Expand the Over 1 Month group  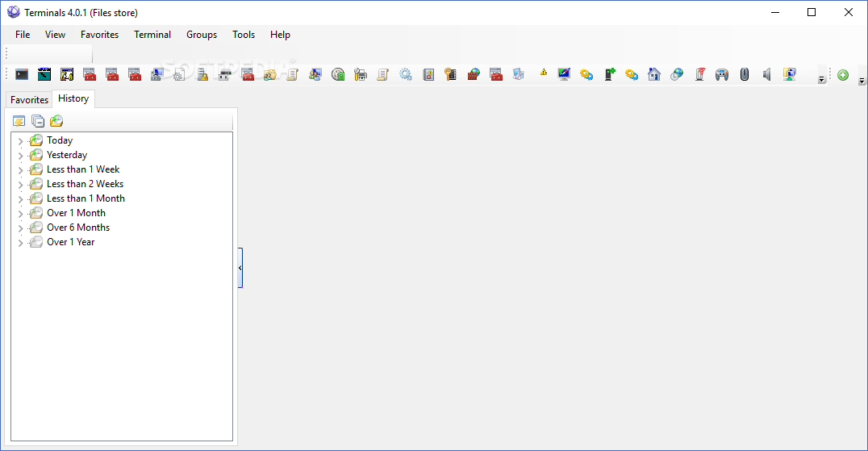20,214
